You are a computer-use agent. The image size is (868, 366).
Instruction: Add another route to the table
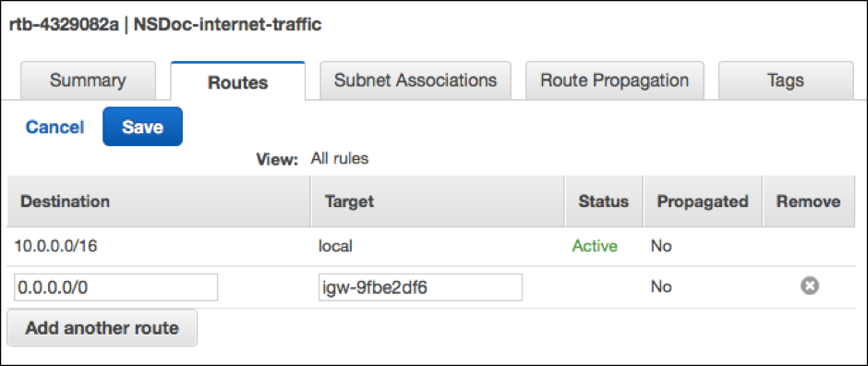(102, 328)
